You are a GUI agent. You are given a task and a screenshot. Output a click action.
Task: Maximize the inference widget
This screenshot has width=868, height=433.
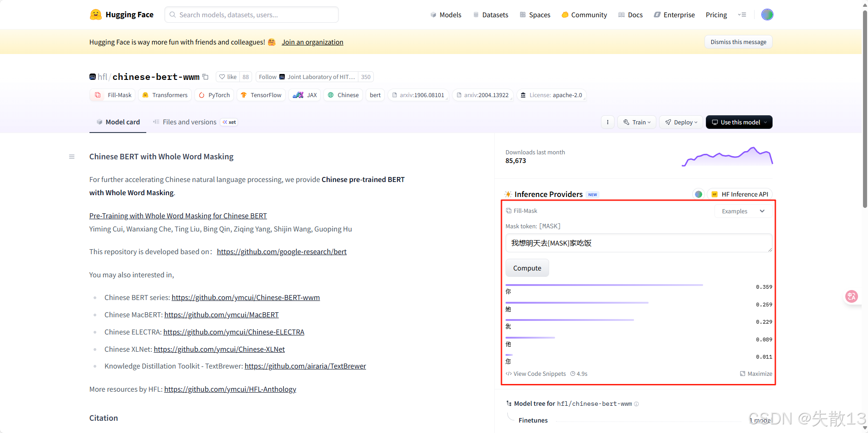coord(756,374)
